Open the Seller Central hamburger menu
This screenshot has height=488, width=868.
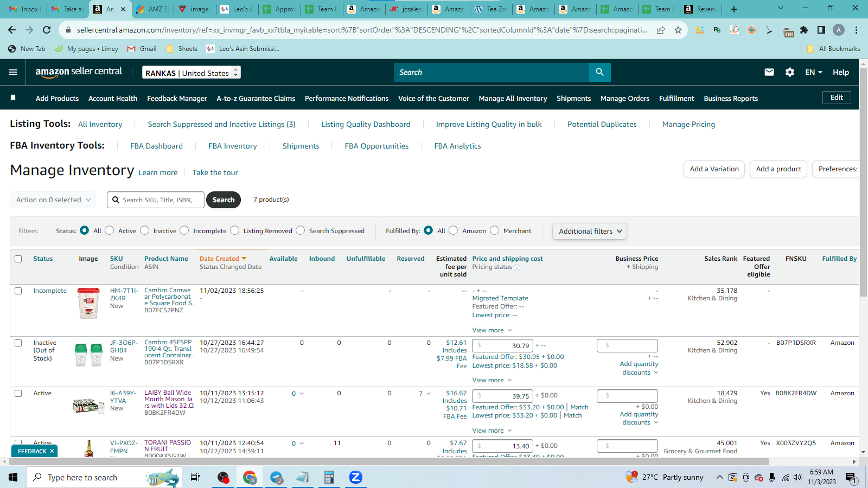pyautogui.click(x=13, y=72)
